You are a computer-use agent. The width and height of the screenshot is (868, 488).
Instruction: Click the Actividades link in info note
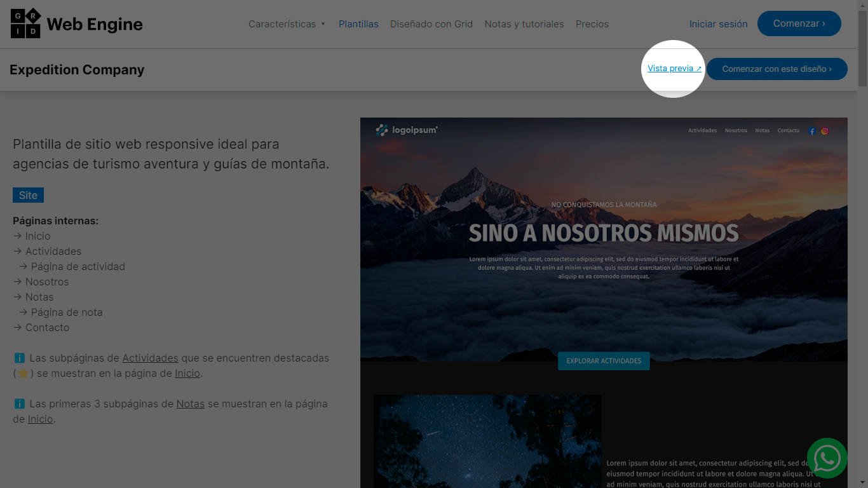(x=150, y=358)
